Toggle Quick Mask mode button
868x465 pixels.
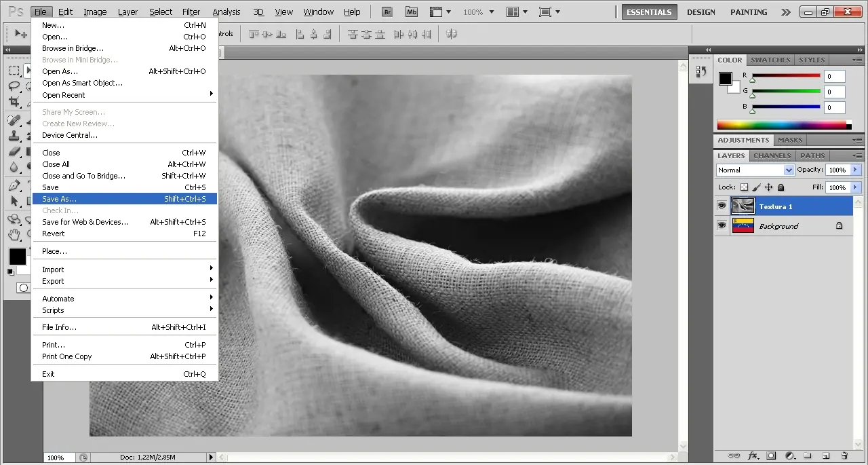point(23,288)
